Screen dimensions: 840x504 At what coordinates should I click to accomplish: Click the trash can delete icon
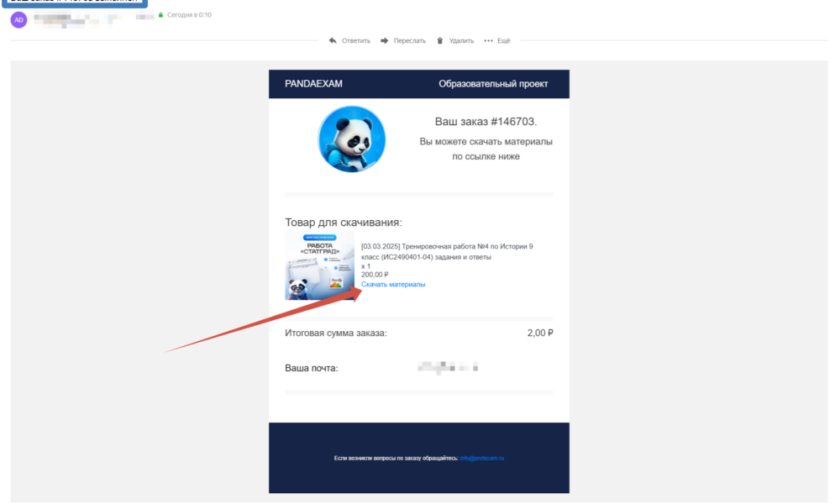pos(439,40)
